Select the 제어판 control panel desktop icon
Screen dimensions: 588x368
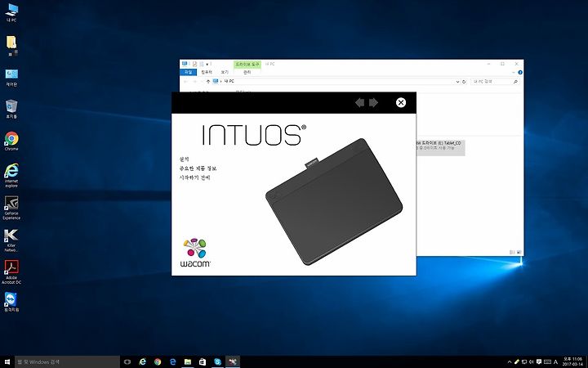11,78
